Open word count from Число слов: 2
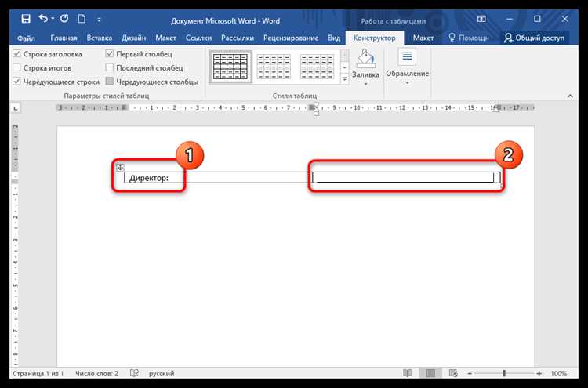 (96, 373)
